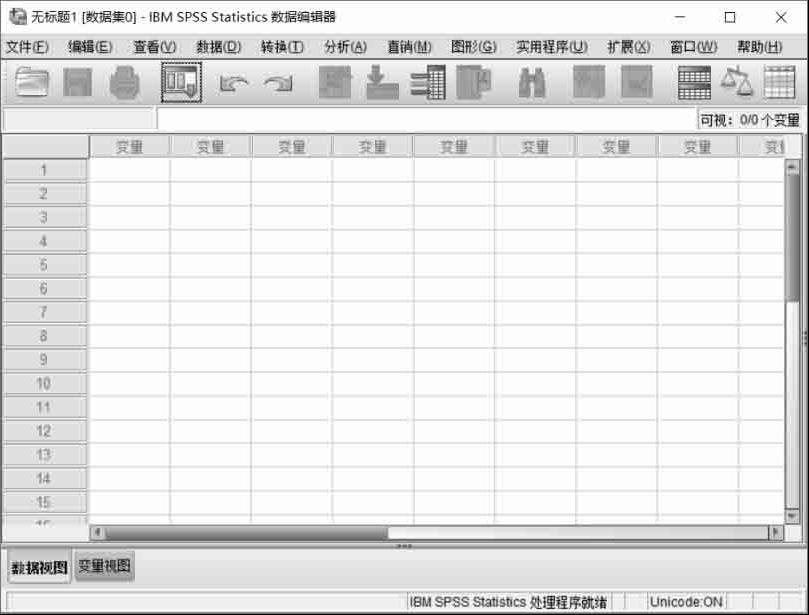Open the 编辑(E) menu

90,47
